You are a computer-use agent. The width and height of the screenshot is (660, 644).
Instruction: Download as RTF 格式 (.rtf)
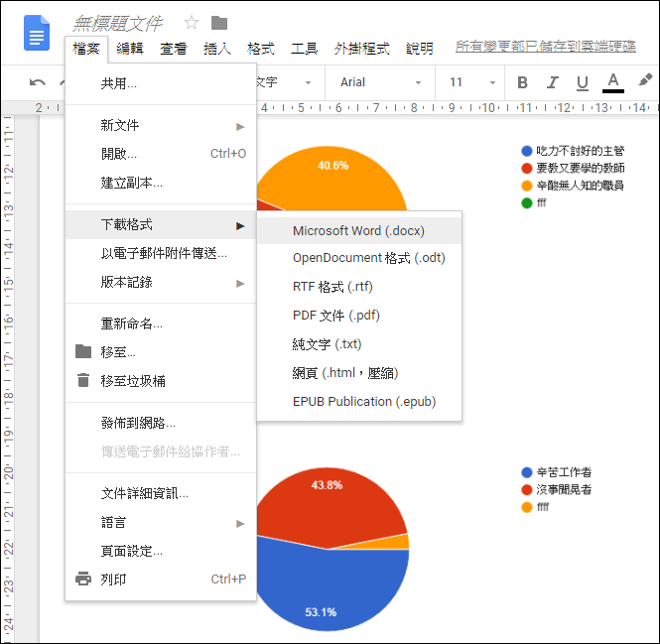[359, 287]
